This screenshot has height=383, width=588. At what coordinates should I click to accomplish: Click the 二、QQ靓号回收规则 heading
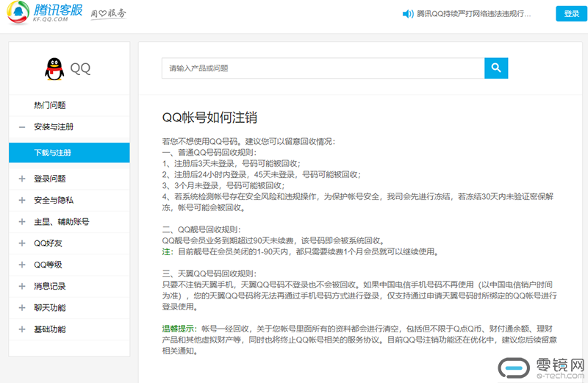tap(201, 229)
